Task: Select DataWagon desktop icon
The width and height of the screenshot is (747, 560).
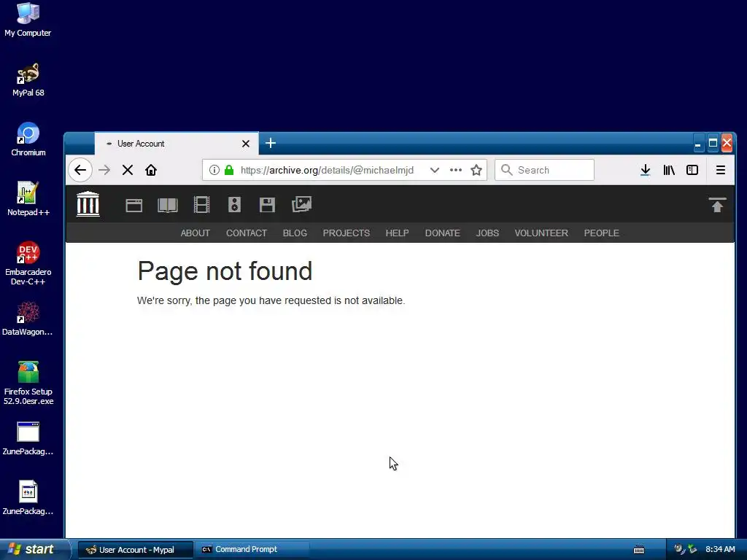Action: [x=28, y=319]
